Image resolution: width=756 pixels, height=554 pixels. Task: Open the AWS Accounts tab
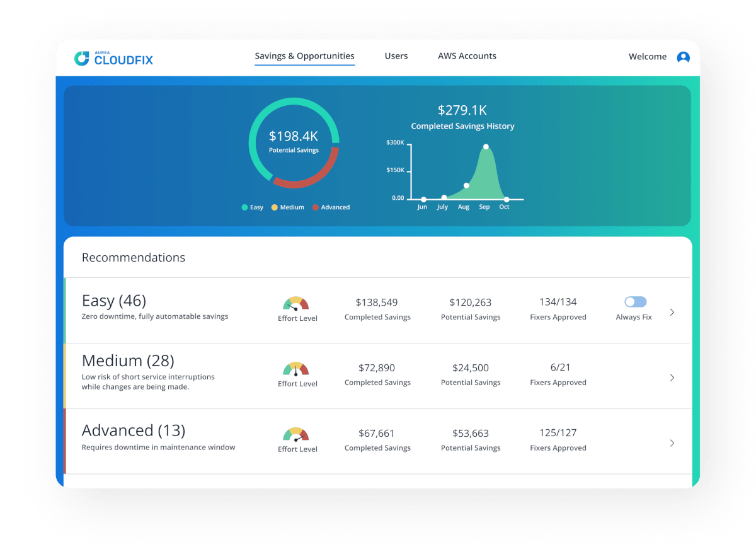[x=467, y=55]
